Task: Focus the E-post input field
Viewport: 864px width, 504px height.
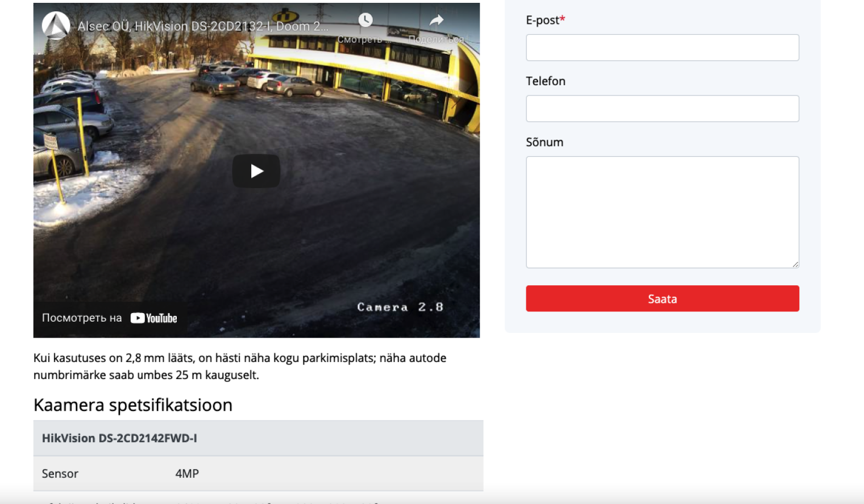Action: click(662, 48)
